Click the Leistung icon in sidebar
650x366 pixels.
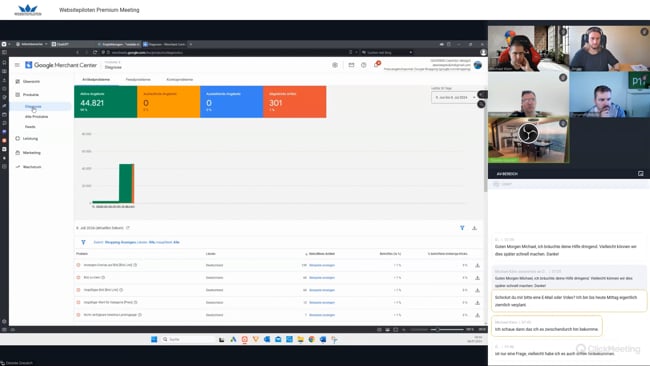(17, 138)
